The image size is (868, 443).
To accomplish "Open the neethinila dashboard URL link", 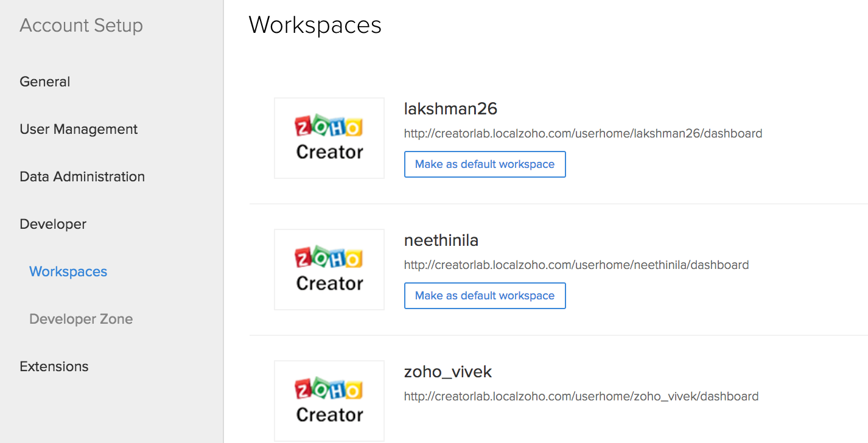I will click(576, 265).
